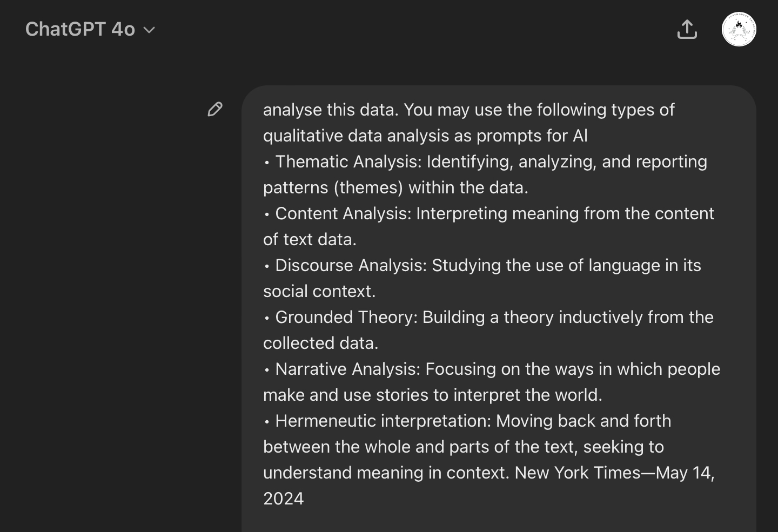
Task: Click the 'Discourse Analysis' bullet text
Action: coord(351,265)
